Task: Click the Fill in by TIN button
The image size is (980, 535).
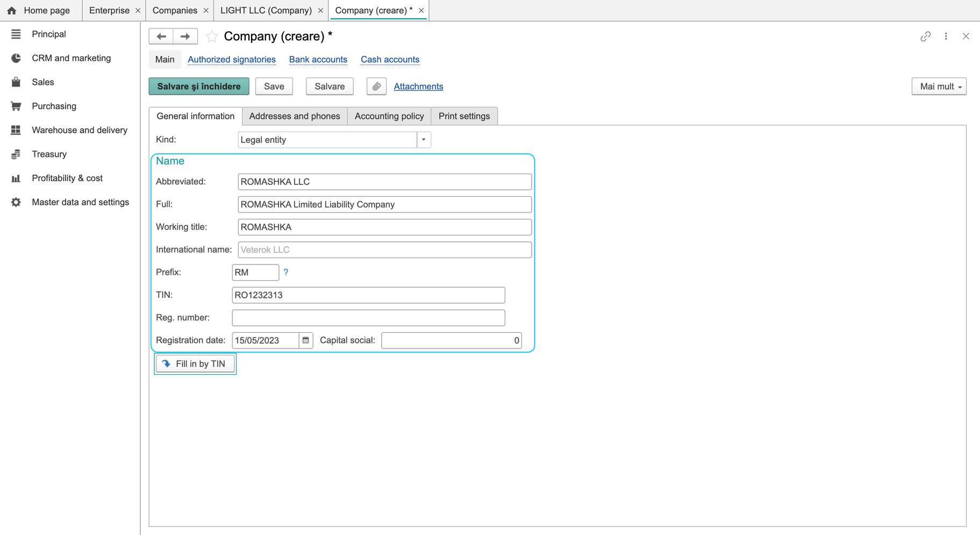Action: (x=195, y=364)
